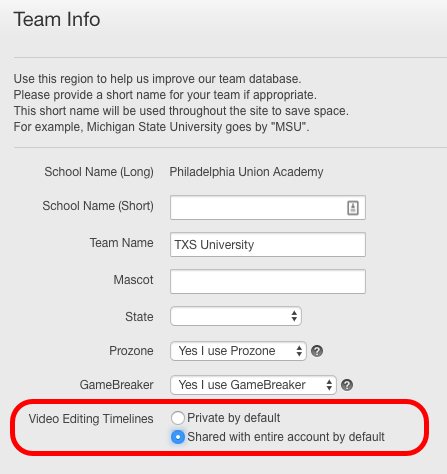Click the Philadelphia Union Academy school name text
The height and width of the screenshot is (474, 447).
246,172
